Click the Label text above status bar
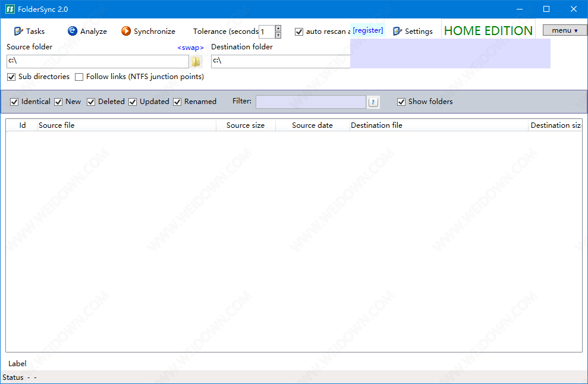Screen dimensions: 588x384 coord(17,363)
